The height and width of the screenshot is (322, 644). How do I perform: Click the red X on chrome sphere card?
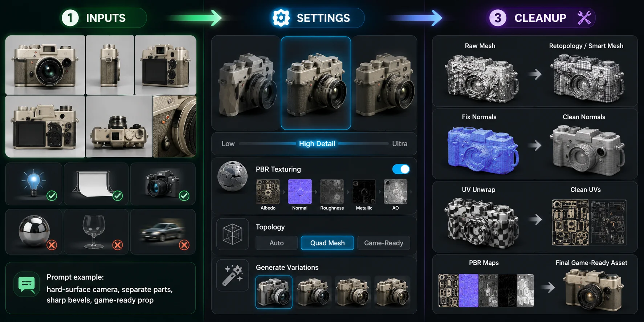[52, 245]
